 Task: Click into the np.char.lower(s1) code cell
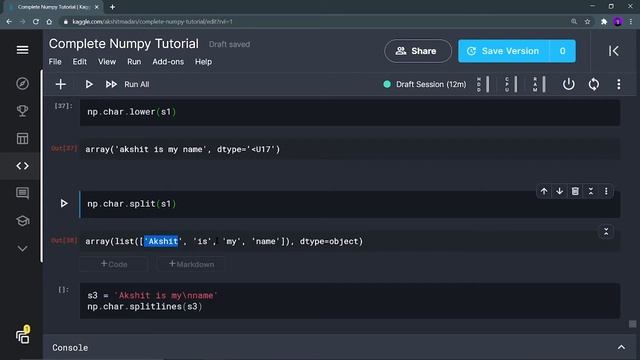coord(350,112)
